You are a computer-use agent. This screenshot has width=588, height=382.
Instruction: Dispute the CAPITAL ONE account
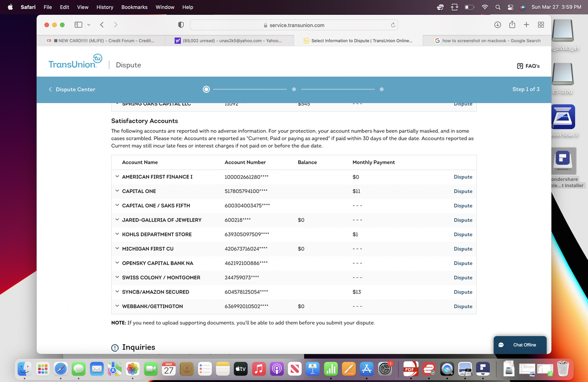[463, 191]
